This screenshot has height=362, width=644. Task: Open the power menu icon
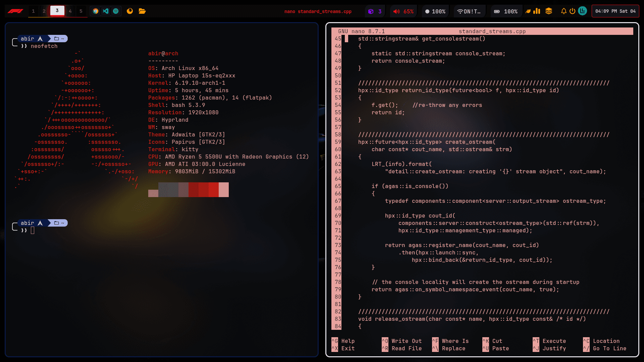(573, 11)
